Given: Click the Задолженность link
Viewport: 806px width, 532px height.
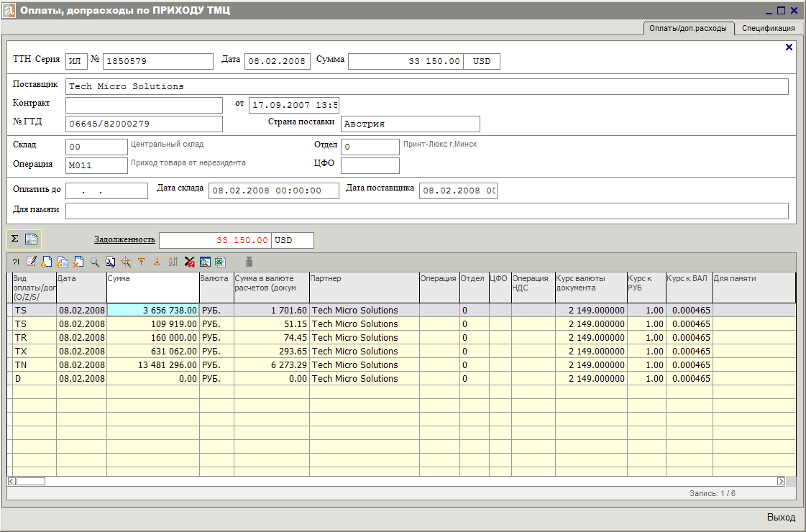Looking at the screenshot, I should tap(124, 239).
